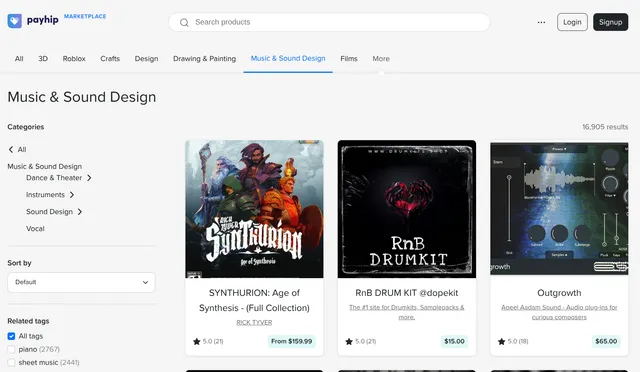This screenshot has height=372, width=640.
Task: Click the Payhip logo icon
Action: 15,21
